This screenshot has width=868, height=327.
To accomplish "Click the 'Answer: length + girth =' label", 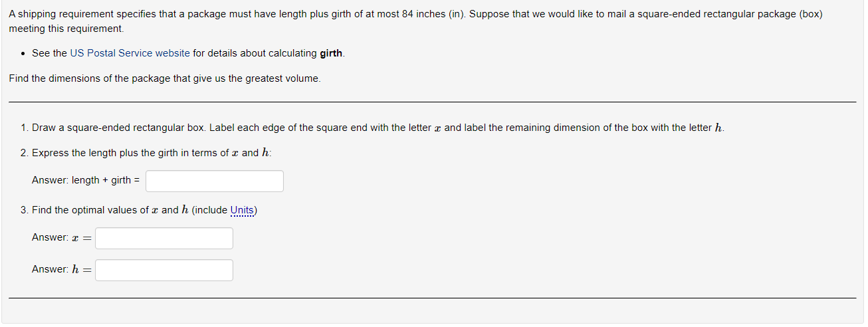I will 86,180.
